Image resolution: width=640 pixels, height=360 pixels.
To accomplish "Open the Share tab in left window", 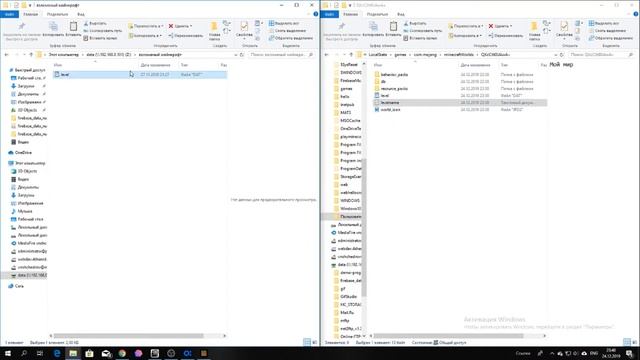I will (x=58, y=14).
